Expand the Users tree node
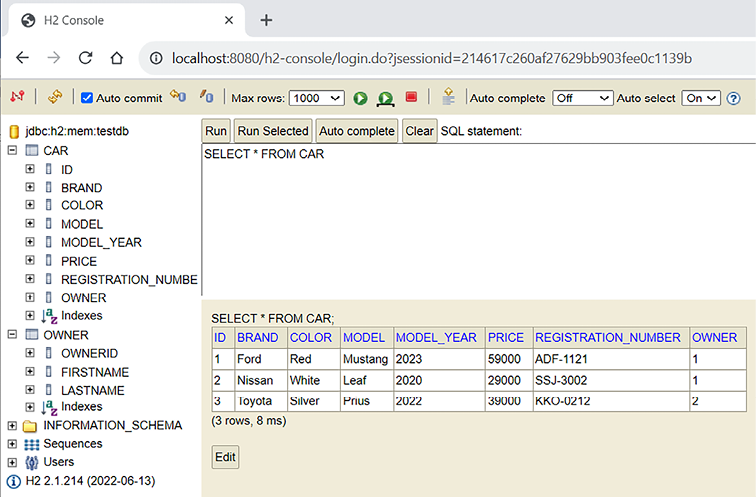756x497 pixels. coord(12,462)
